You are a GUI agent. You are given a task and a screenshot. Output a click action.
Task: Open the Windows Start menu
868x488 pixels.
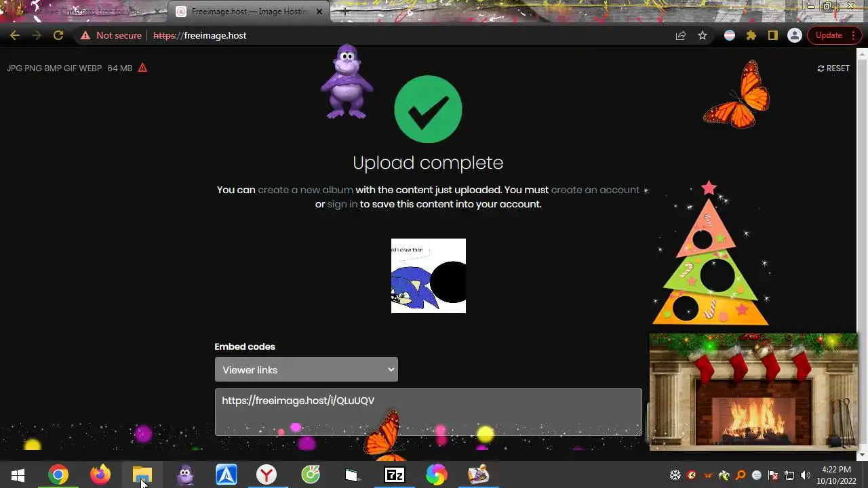tap(18, 475)
